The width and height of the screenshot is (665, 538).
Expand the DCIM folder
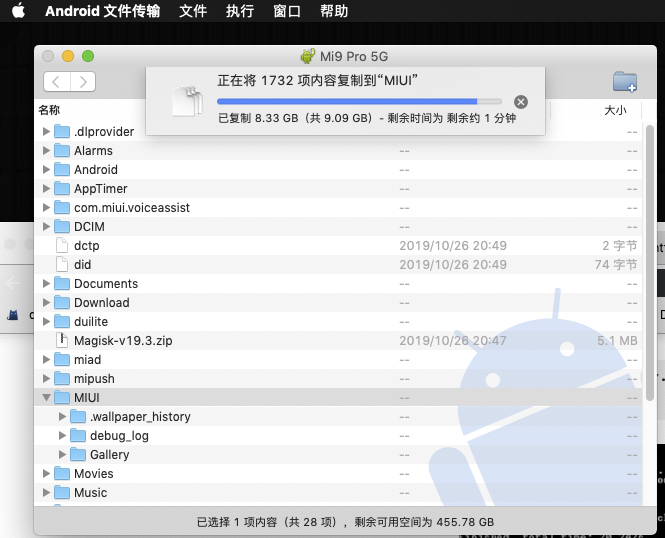[46, 226]
